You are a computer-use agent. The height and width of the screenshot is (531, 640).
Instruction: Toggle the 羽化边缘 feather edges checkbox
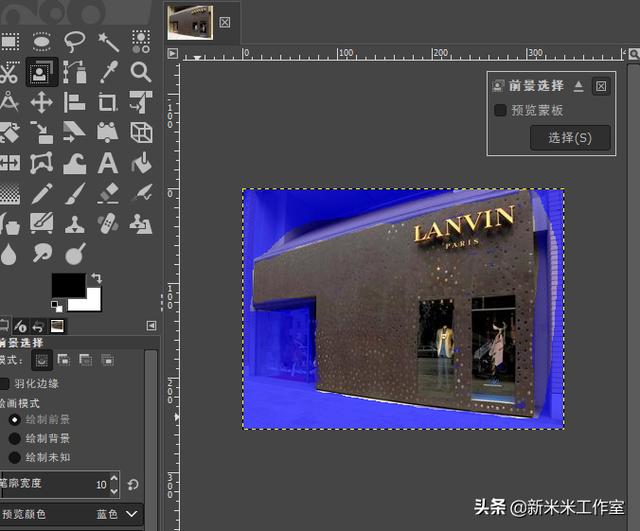pyautogui.click(x=4, y=384)
